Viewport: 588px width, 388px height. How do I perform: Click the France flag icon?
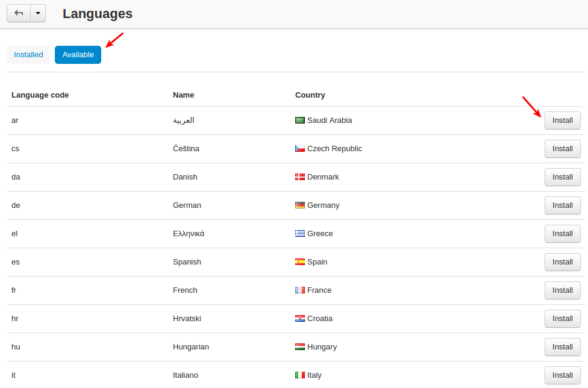point(300,290)
